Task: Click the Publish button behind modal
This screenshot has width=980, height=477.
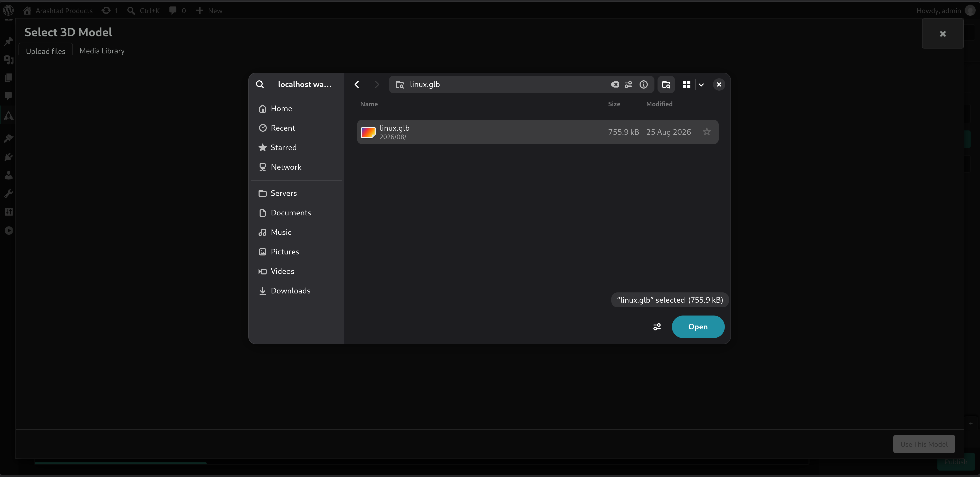Action: pos(956,462)
